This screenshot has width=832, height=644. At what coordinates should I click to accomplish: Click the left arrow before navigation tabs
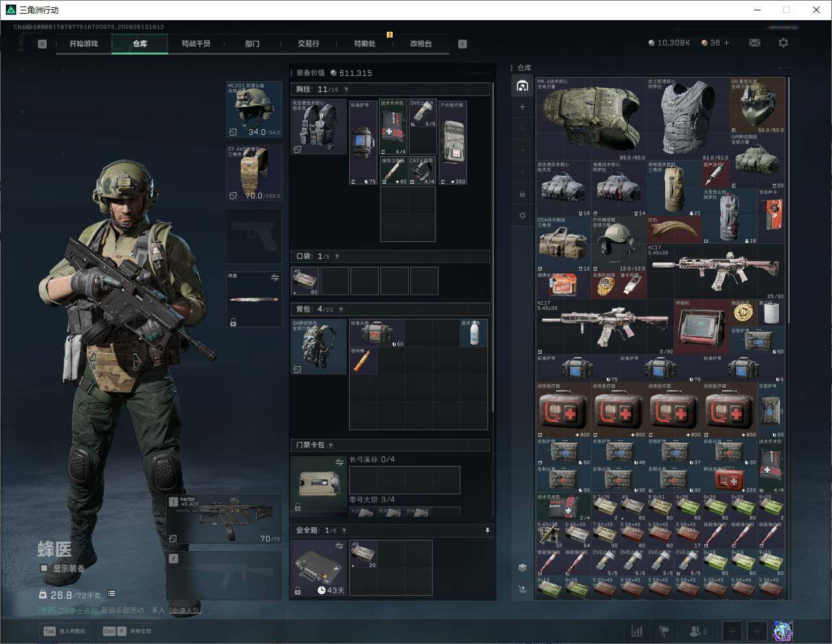(x=42, y=44)
